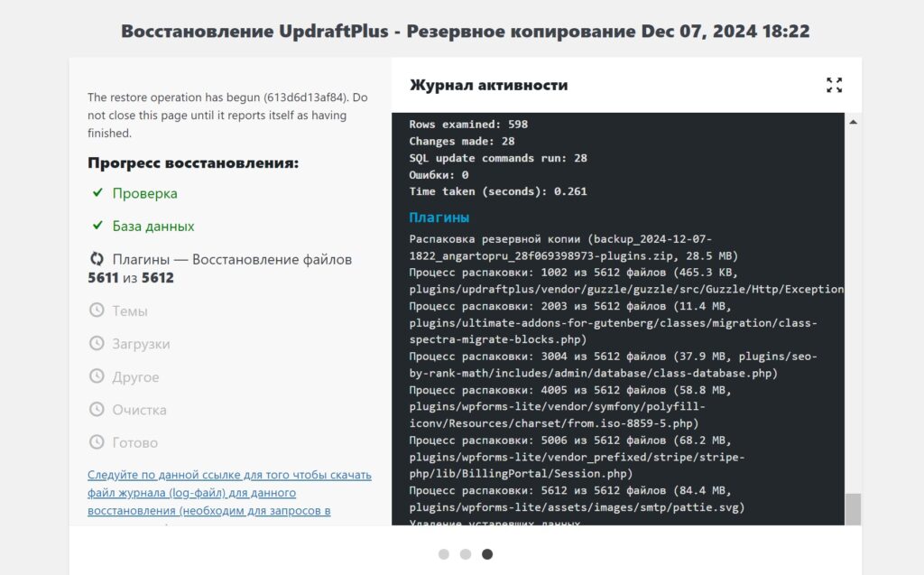Click the clock icon beside Очистка
Image resolution: width=924 pixels, height=575 pixels.
(x=97, y=409)
